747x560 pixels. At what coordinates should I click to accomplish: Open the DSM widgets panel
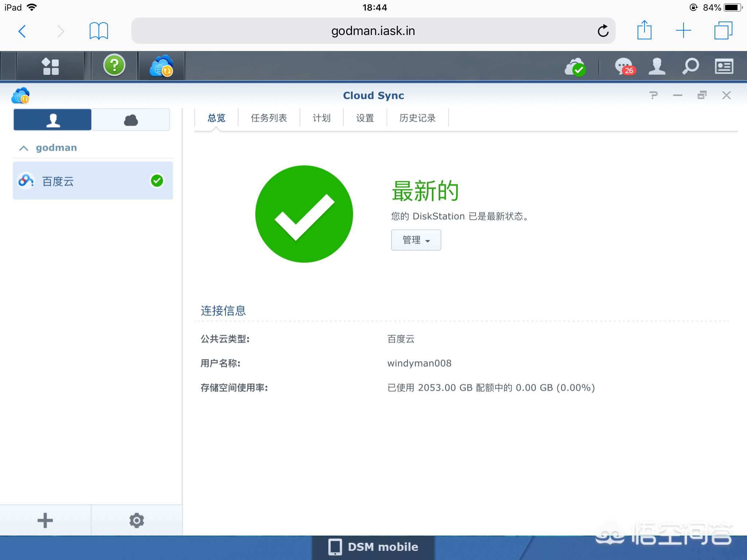click(724, 66)
